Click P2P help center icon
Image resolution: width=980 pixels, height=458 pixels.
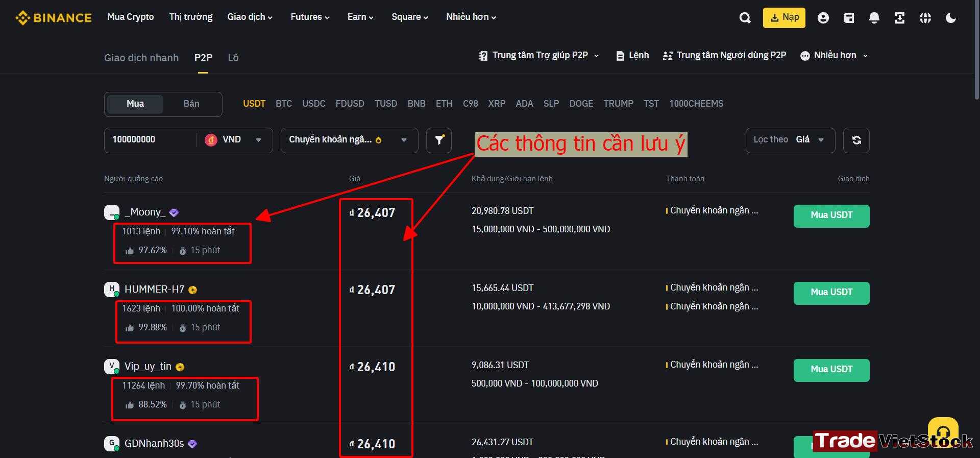pos(483,56)
